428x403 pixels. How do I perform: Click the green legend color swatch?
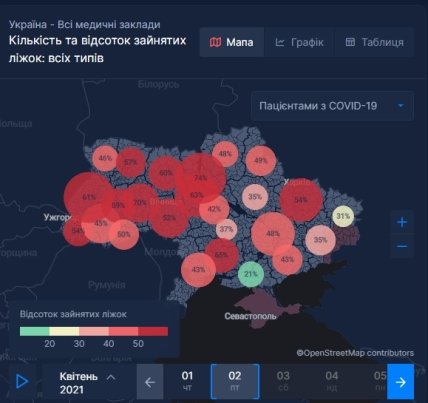point(35,331)
